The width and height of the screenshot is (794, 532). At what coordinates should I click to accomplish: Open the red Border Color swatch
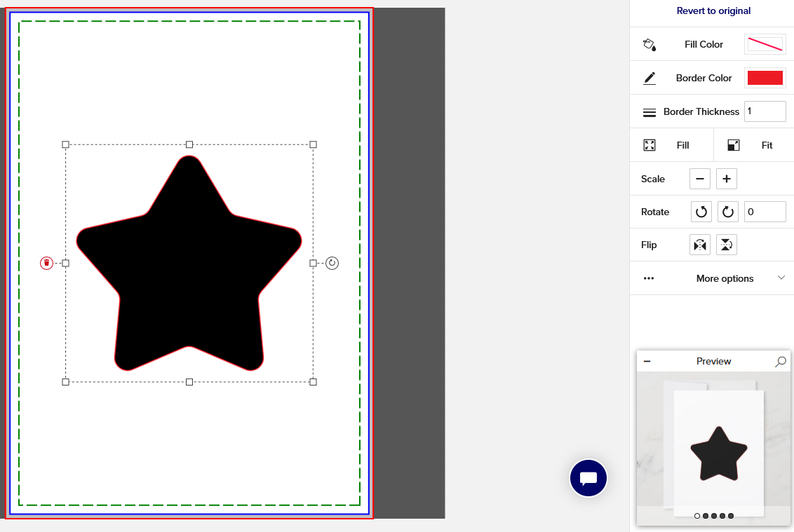point(765,78)
